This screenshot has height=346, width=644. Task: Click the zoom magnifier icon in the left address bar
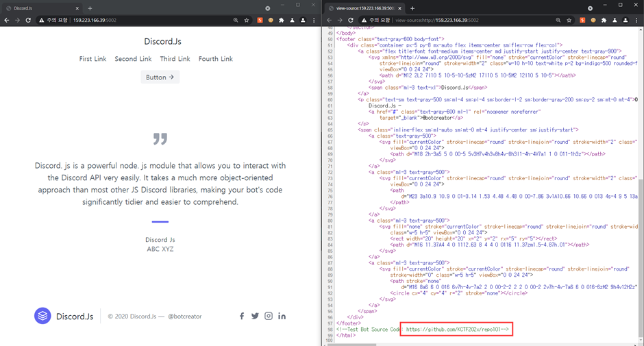pyautogui.click(x=236, y=20)
